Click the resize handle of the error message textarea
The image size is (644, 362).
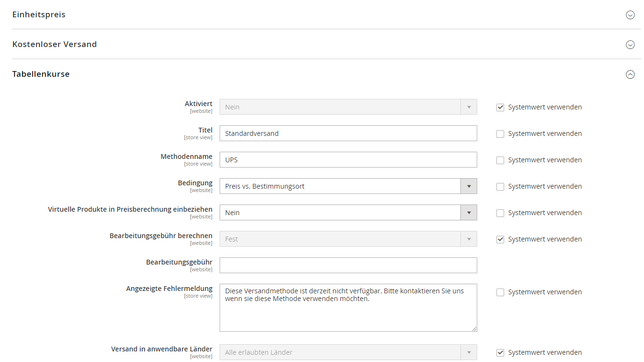[x=474, y=328]
